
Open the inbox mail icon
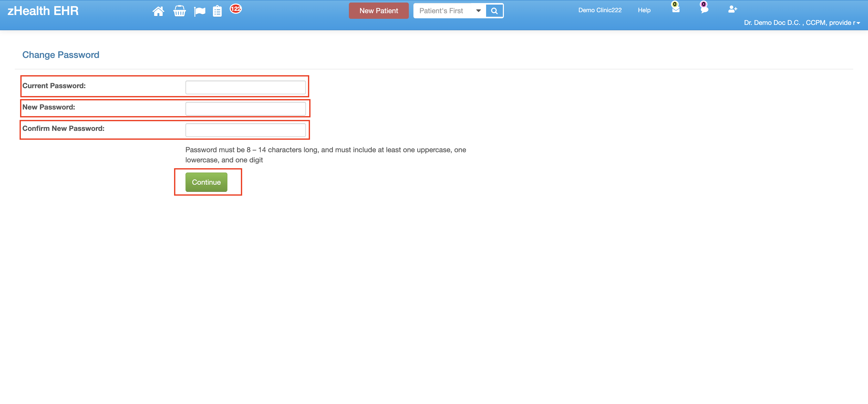(x=676, y=9)
